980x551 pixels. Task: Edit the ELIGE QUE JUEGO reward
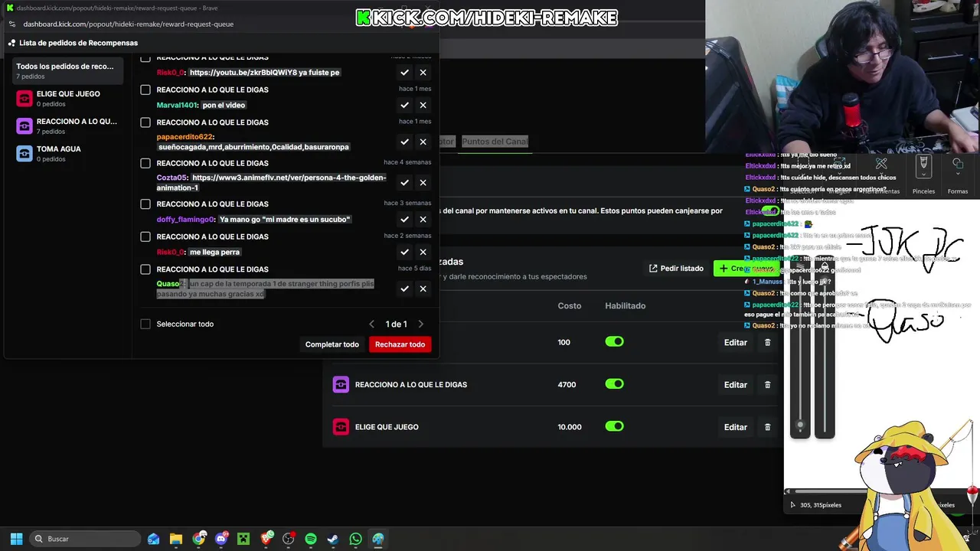pos(735,427)
